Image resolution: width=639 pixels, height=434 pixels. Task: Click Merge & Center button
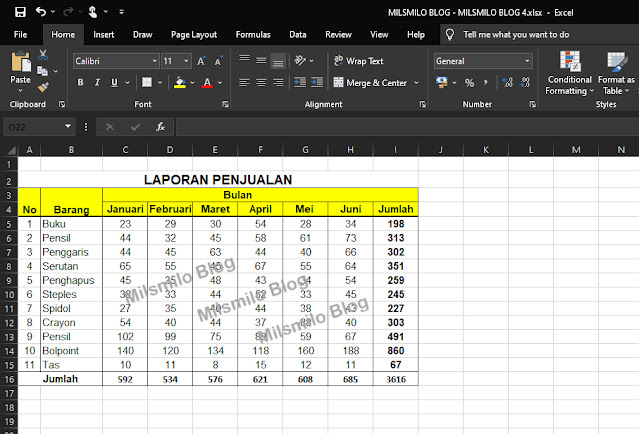(x=370, y=83)
